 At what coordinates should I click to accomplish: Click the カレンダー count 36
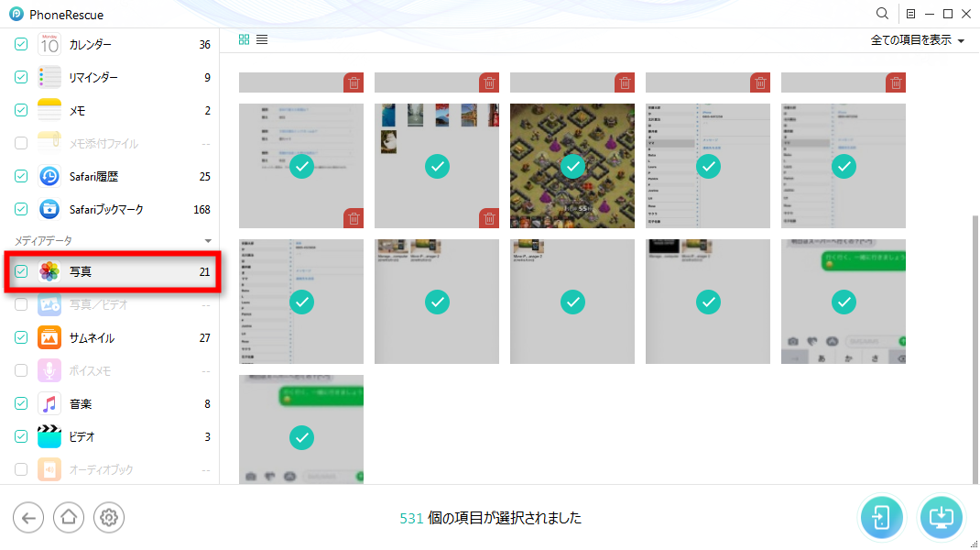pyautogui.click(x=204, y=44)
